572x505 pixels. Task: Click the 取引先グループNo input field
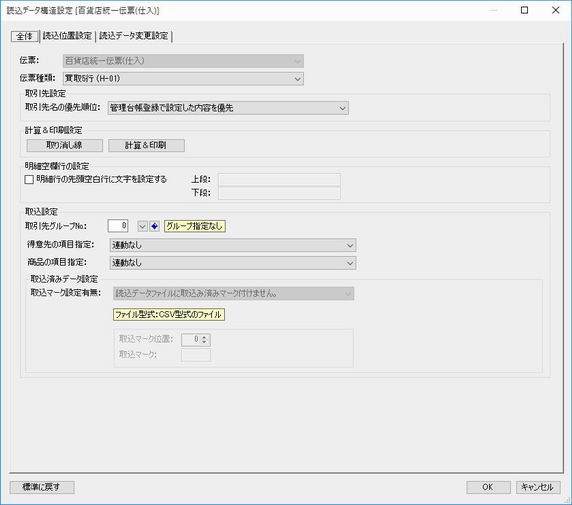118,226
